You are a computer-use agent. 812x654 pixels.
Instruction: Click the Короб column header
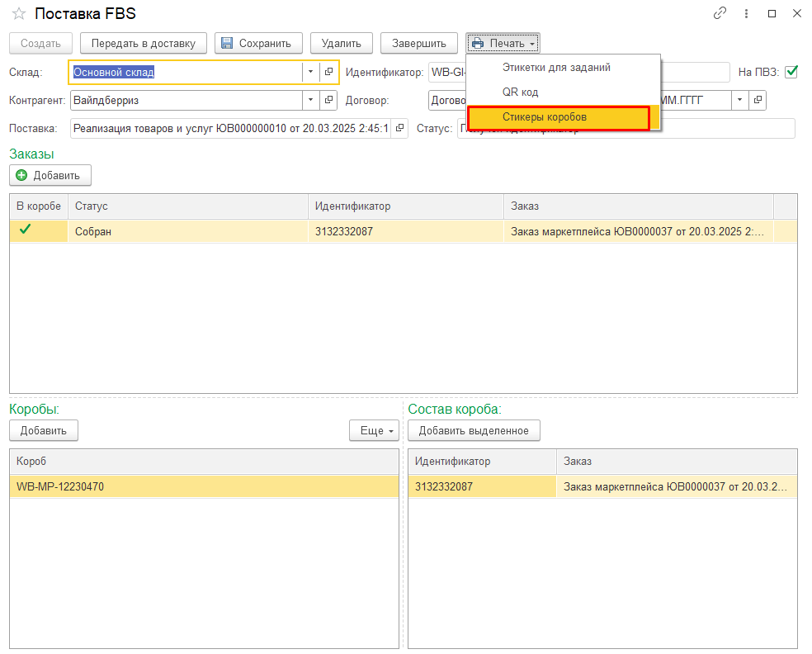point(204,462)
